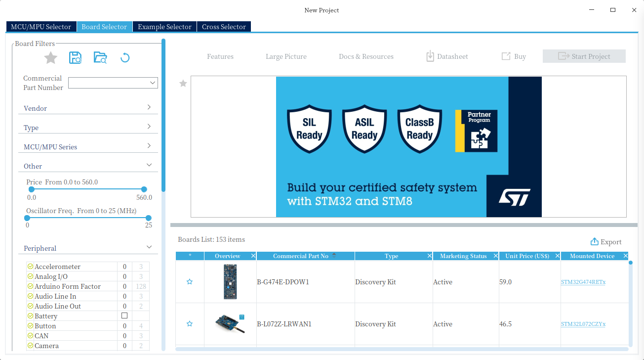Click Audio Line In status icon
The image size is (644, 360).
(30, 296)
